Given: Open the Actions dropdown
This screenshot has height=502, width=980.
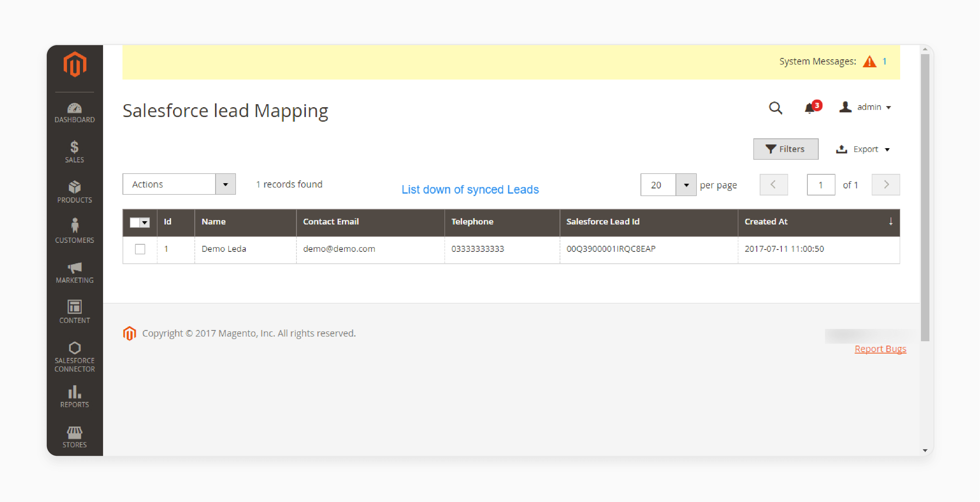Looking at the screenshot, I should (x=179, y=184).
